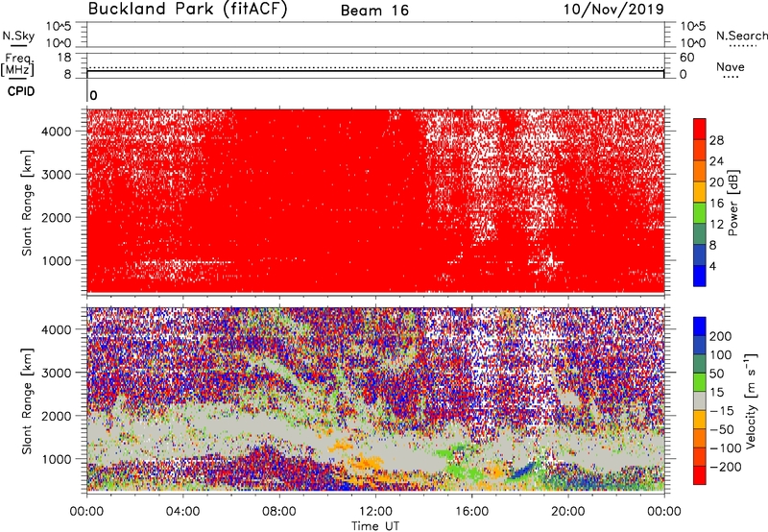Screen dimensions: 768x532
Task: Click the frequency 18 tick label
Action: 64,58
